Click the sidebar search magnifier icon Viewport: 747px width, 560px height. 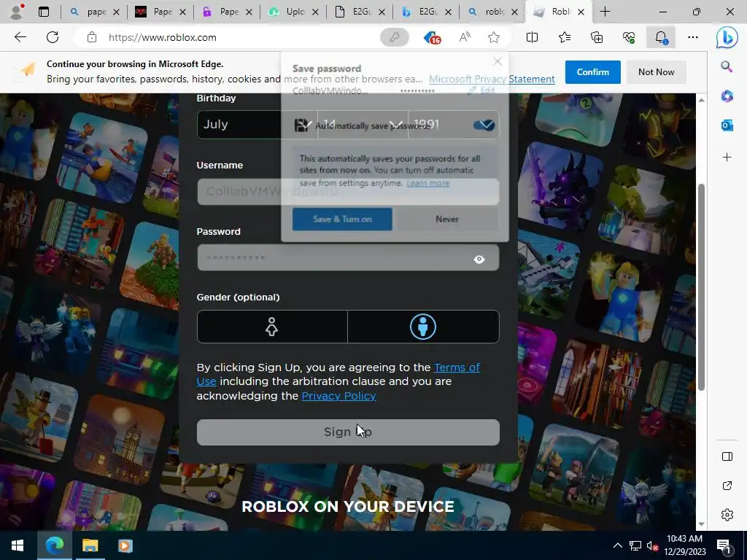point(727,66)
